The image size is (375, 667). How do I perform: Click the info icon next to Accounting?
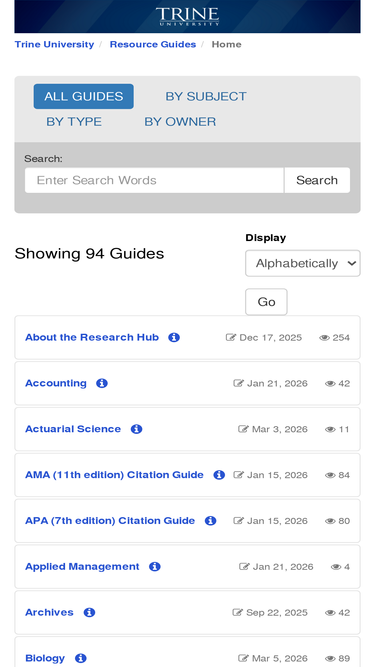pyautogui.click(x=102, y=383)
